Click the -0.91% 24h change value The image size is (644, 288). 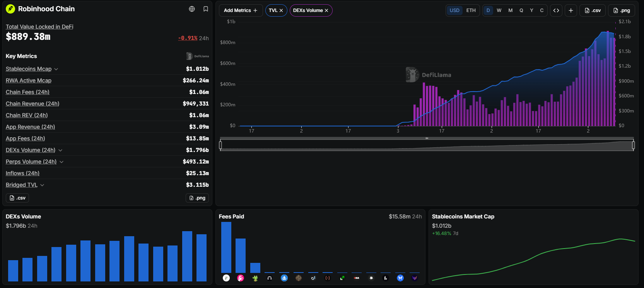193,38
